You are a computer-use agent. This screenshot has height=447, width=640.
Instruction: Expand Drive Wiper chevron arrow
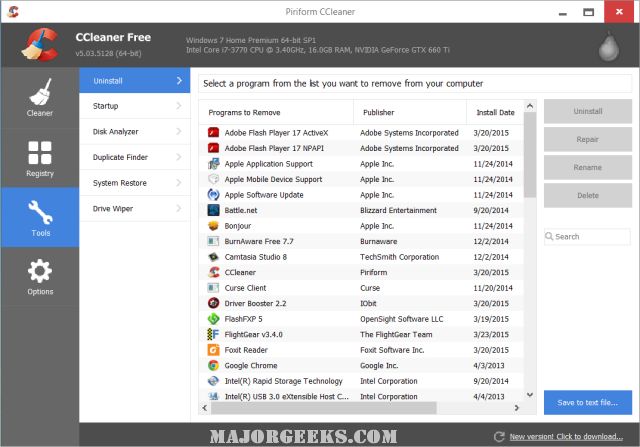tap(179, 208)
